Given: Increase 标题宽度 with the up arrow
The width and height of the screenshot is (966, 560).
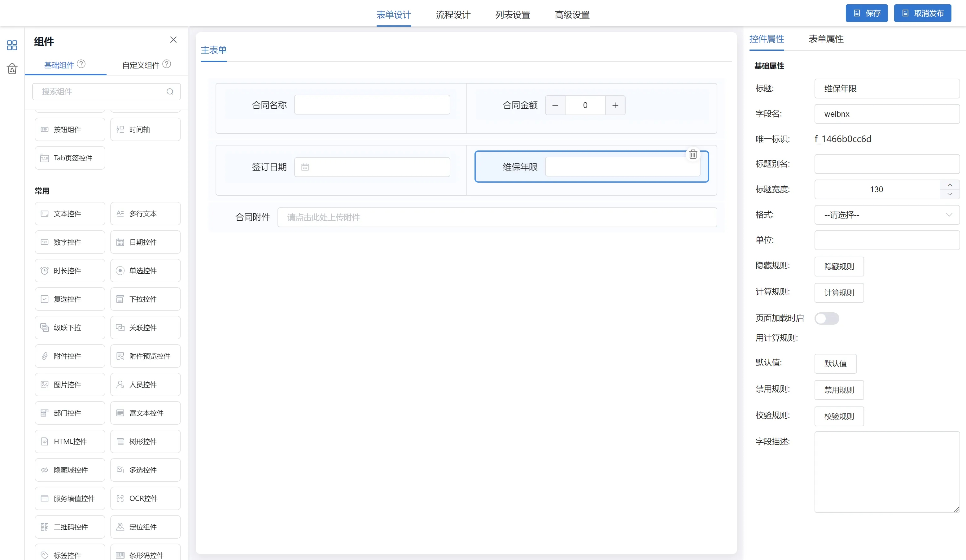Looking at the screenshot, I should 950,185.
